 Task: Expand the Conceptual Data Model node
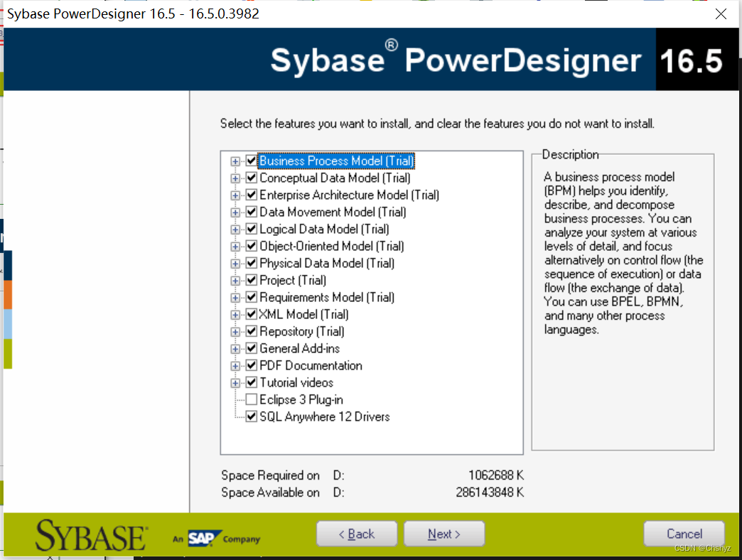(235, 178)
